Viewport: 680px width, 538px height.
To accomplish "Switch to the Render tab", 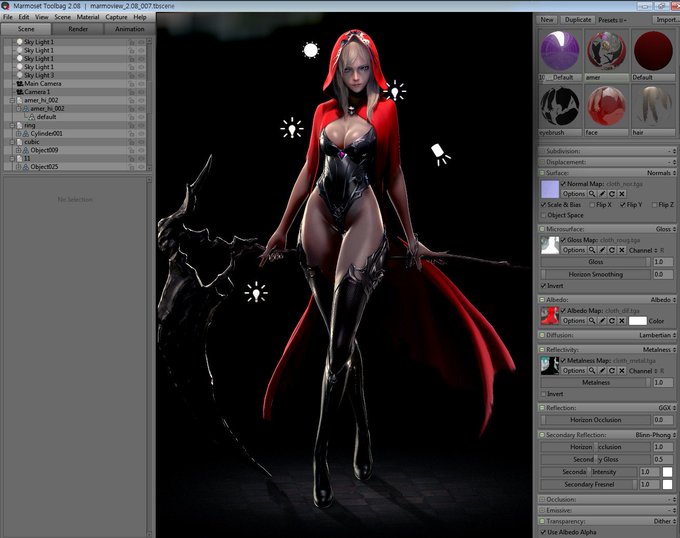I will [x=78, y=29].
